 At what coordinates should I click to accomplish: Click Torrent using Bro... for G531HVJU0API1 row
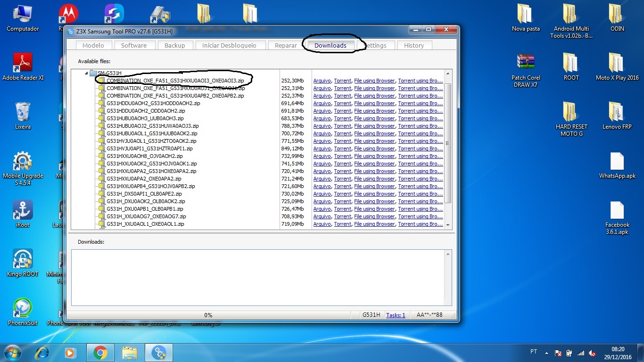coord(421,148)
